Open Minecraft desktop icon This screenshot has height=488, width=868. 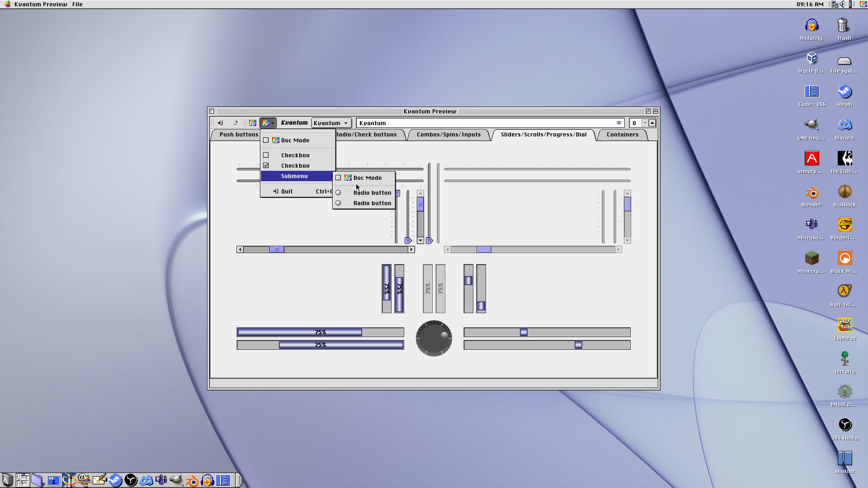(x=811, y=263)
